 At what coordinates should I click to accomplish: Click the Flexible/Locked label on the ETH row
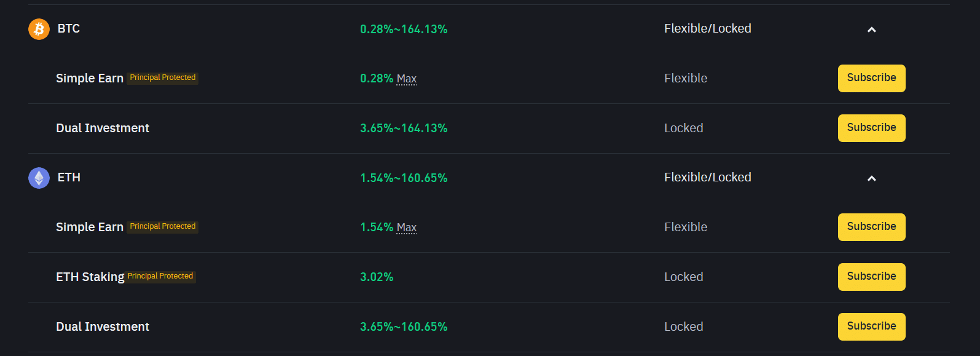[707, 177]
